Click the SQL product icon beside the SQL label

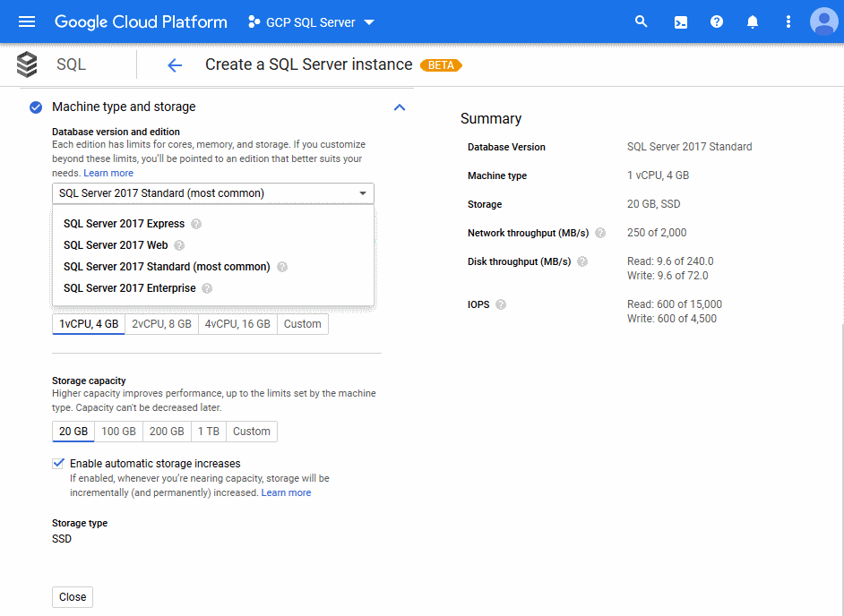pos(26,64)
